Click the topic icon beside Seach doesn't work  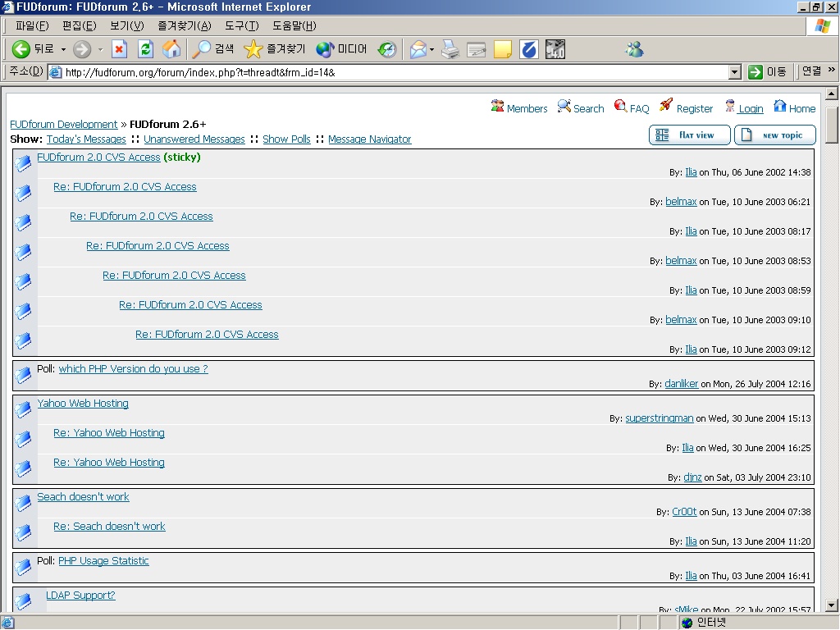[23, 503]
